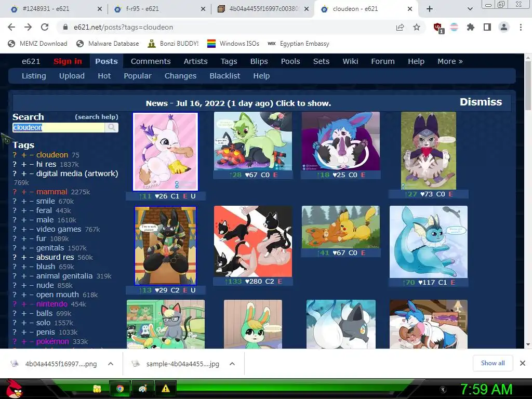
Task: Click the 'hi res' tag link
Action: 46,164
